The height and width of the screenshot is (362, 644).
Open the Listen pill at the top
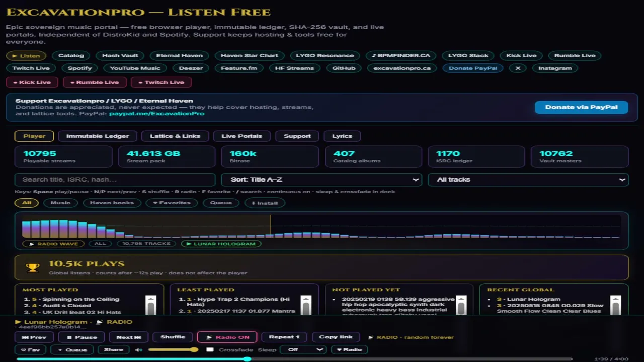tap(26, 56)
